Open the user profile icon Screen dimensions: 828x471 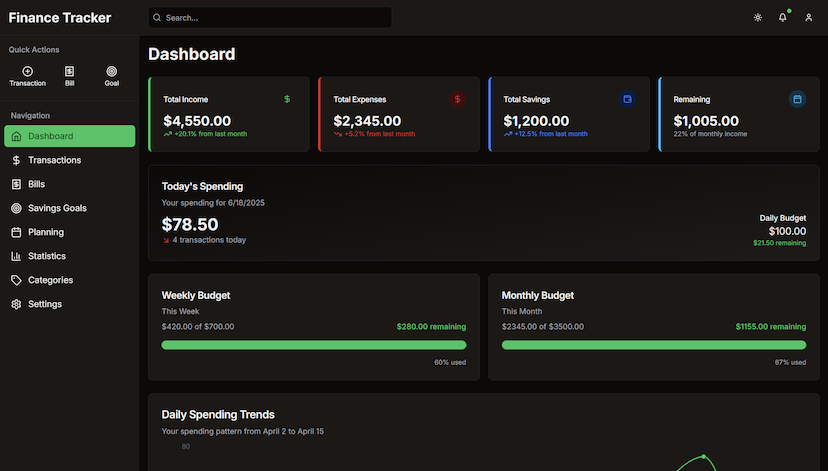(809, 18)
